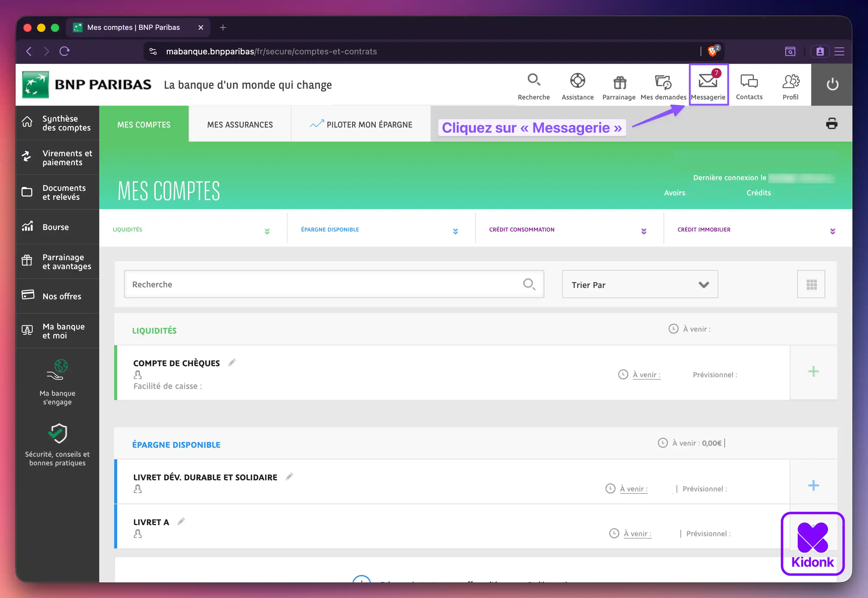Edit the Livret A name pencil
The height and width of the screenshot is (598, 868).
181,521
